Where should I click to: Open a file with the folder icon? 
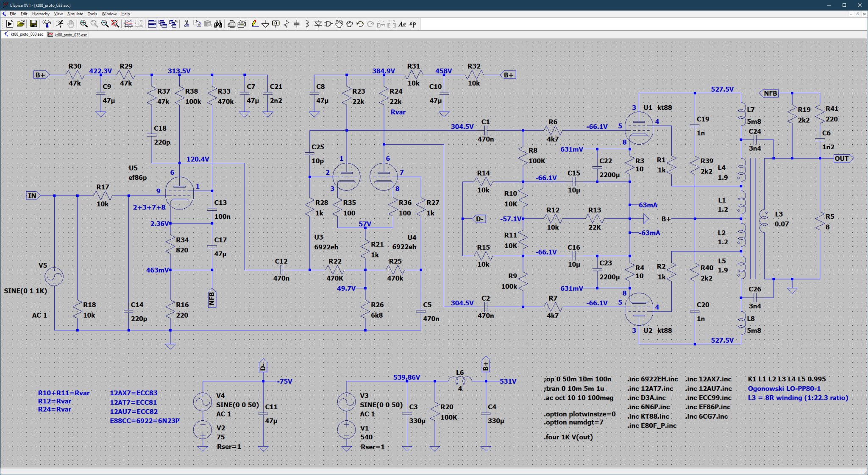coord(20,24)
